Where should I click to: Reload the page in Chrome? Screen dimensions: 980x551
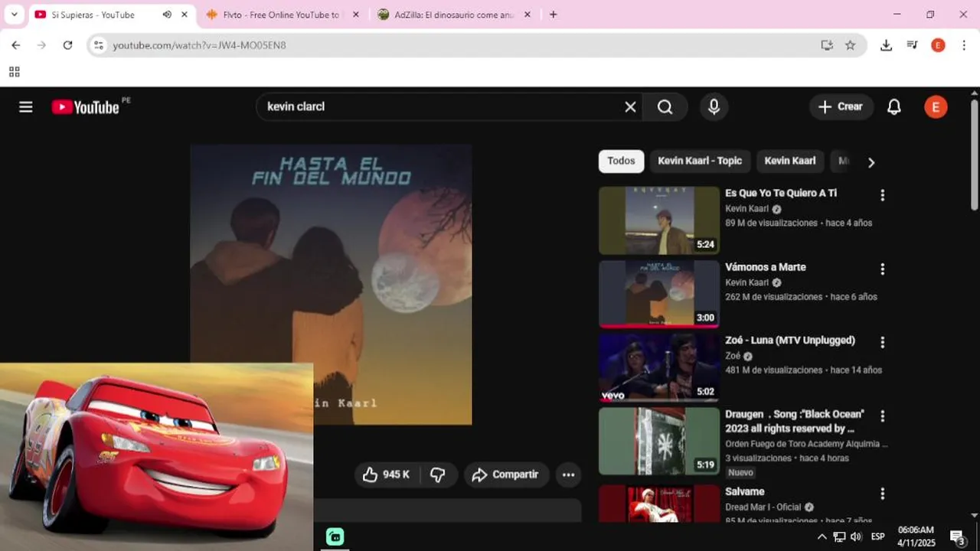pos(67,45)
